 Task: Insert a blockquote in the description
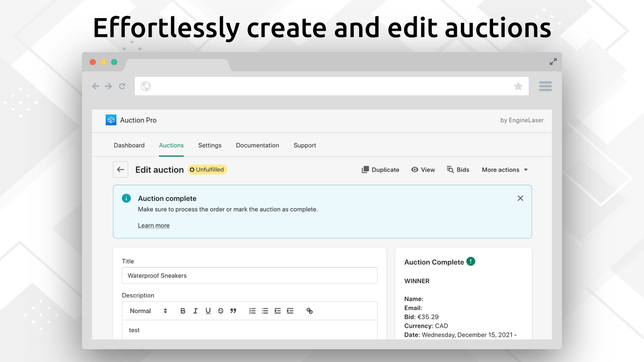[233, 311]
